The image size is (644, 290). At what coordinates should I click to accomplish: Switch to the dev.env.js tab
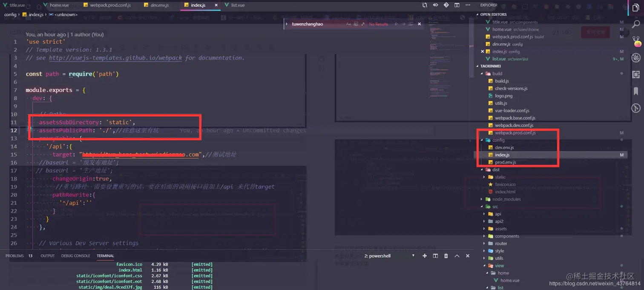tap(160, 5)
